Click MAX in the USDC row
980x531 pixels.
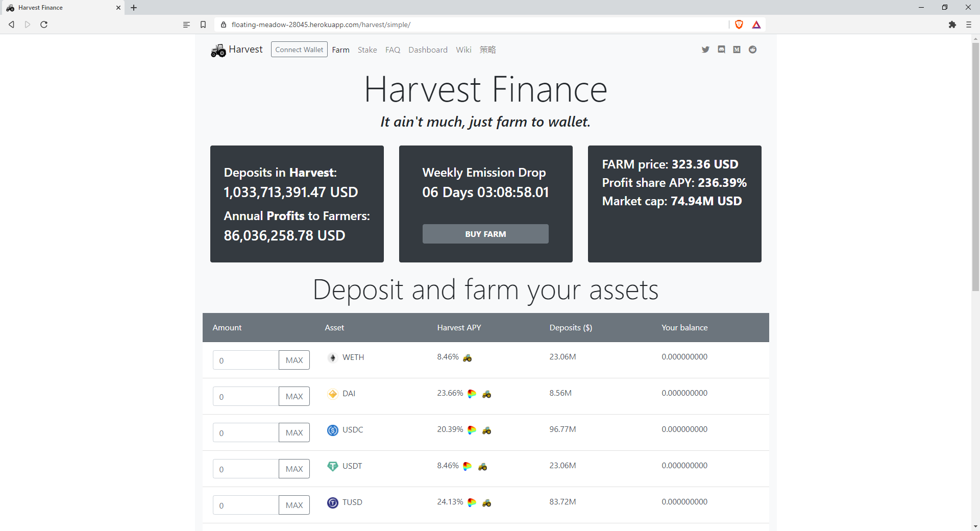[294, 432]
